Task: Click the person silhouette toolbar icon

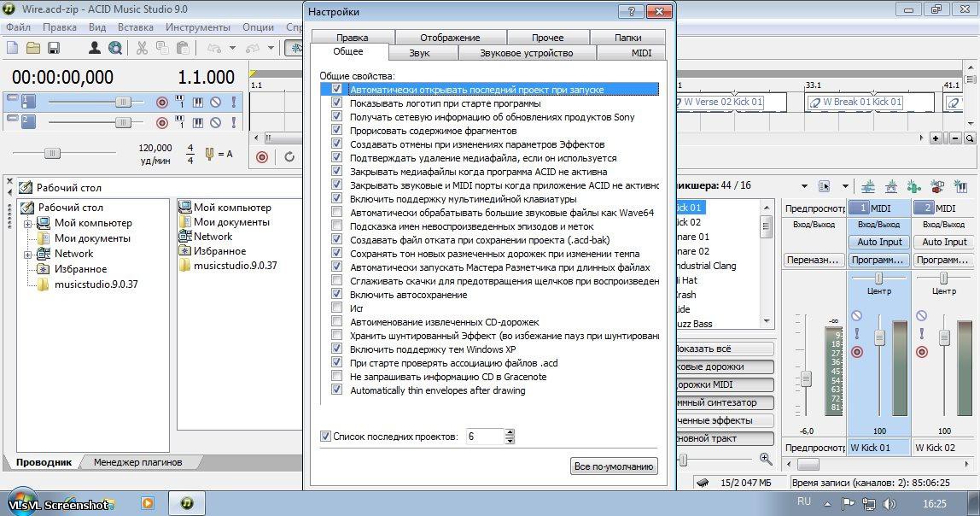Action: (x=95, y=48)
